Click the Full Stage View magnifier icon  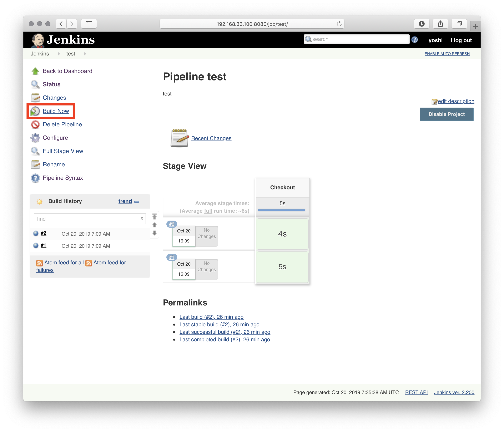tap(35, 151)
